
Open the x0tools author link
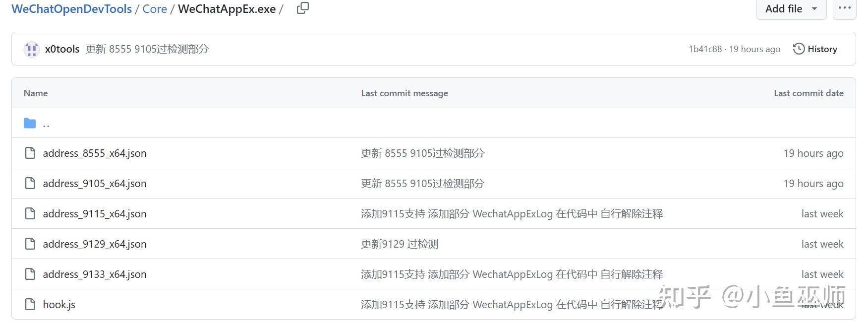click(x=62, y=49)
